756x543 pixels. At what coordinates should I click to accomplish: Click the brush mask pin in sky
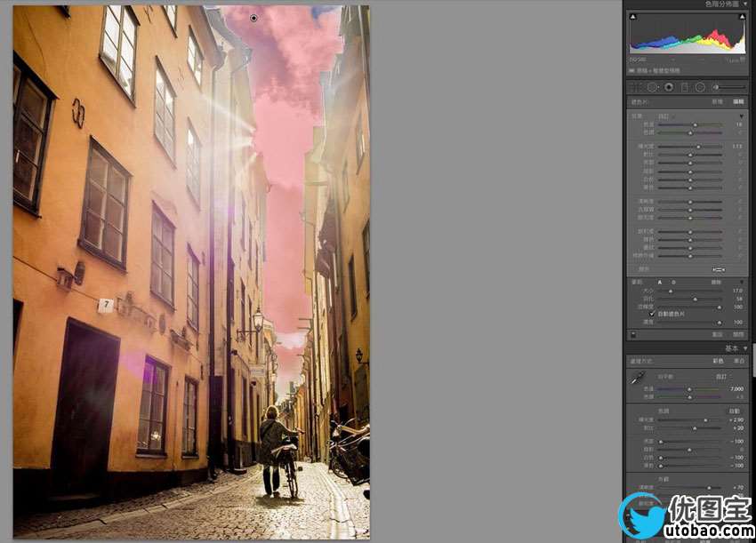pyautogui.click(x=253, y=18)
